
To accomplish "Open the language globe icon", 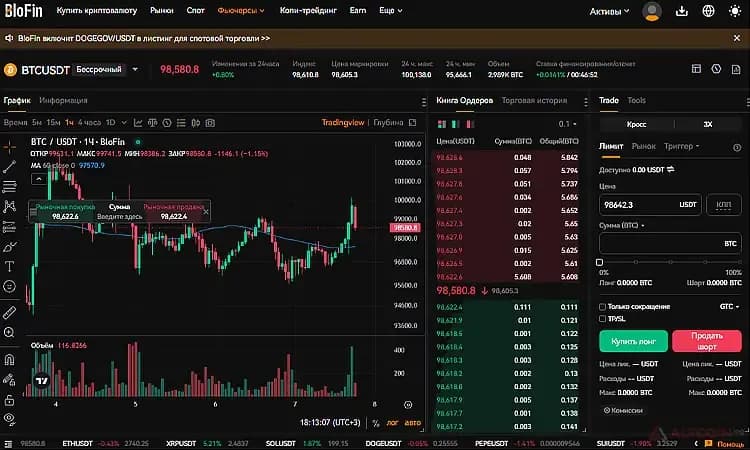I will [708, 11].
